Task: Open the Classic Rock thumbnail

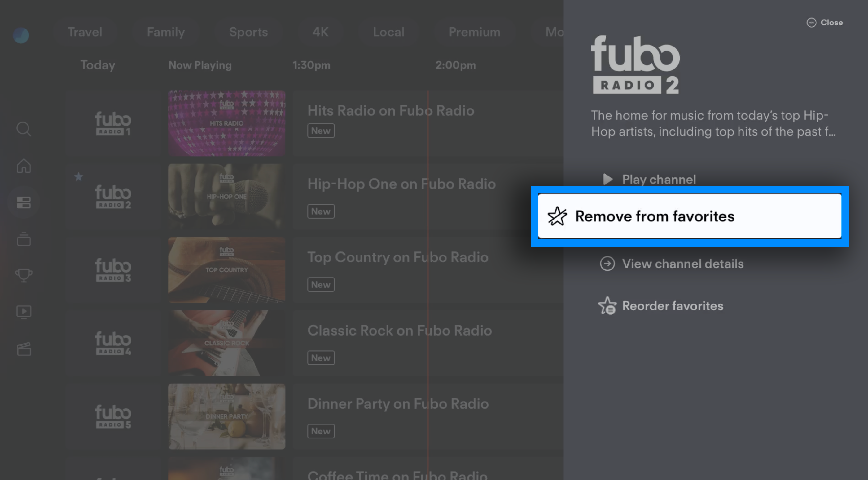Action: coord(227,343)
